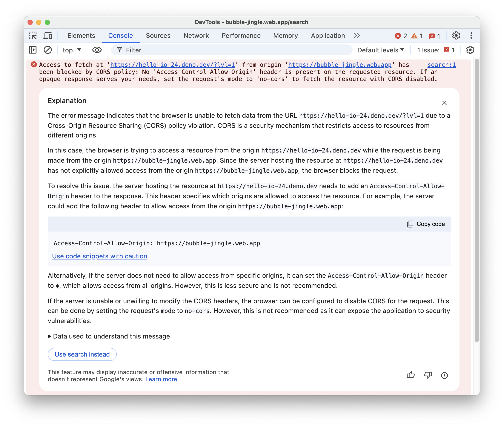Toggle the console sidebar panel icon
Viewport: 504px width, 427px height.
click(x=33, y=50)
